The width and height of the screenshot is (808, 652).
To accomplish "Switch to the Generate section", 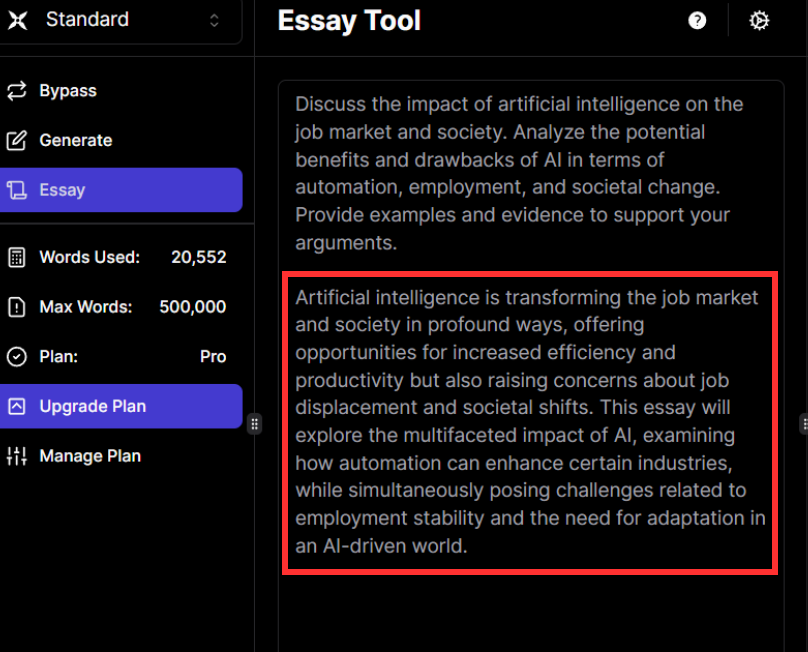I will pyautogui.click(x=76, y=141).
